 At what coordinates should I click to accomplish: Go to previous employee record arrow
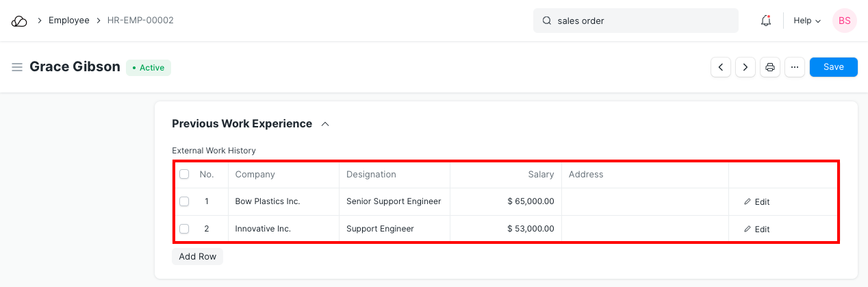pos(721,67)
